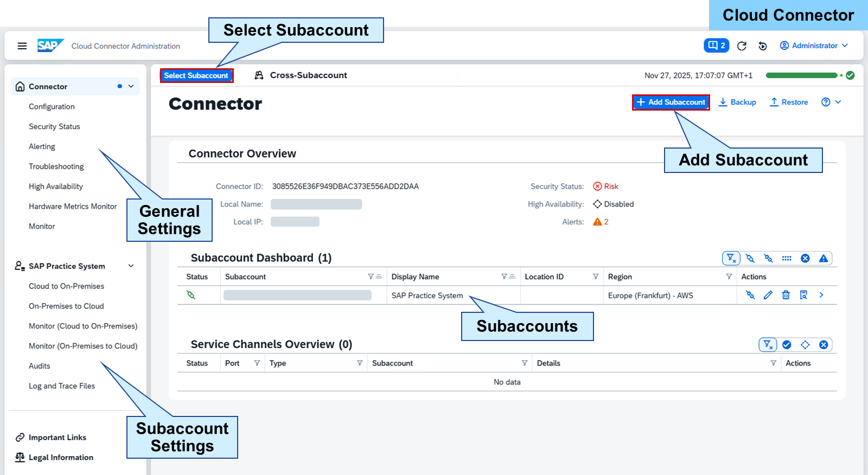Click the single-plug connect icon in dashboard toolbar
Screen dimensions: 868x475
coord(750,258)
